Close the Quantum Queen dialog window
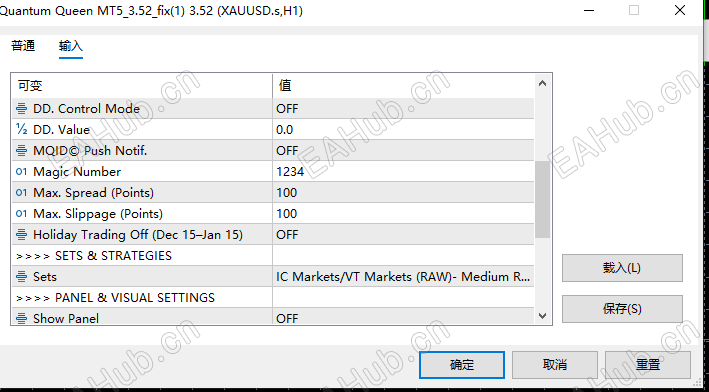This screenshot has height=392, width=709. [x=680, y=10]
